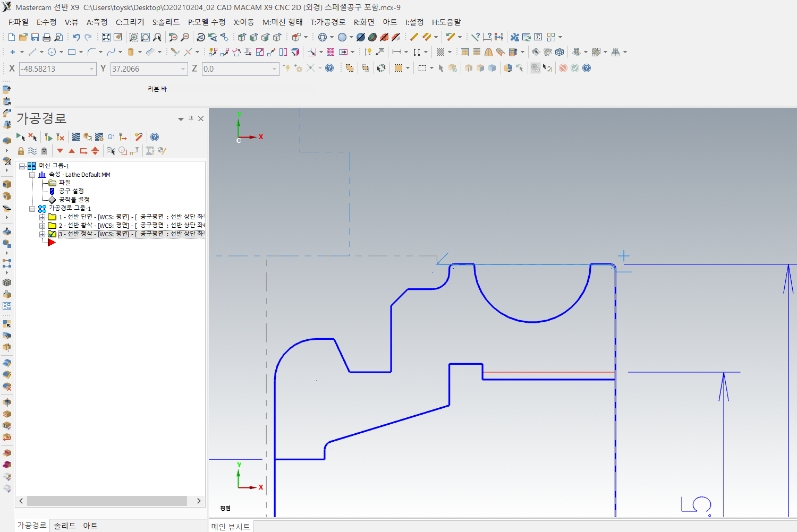Click the ghost icon to toggle posting
The height and width of the screenshot is (532, 797).
[x=44, y=151]
